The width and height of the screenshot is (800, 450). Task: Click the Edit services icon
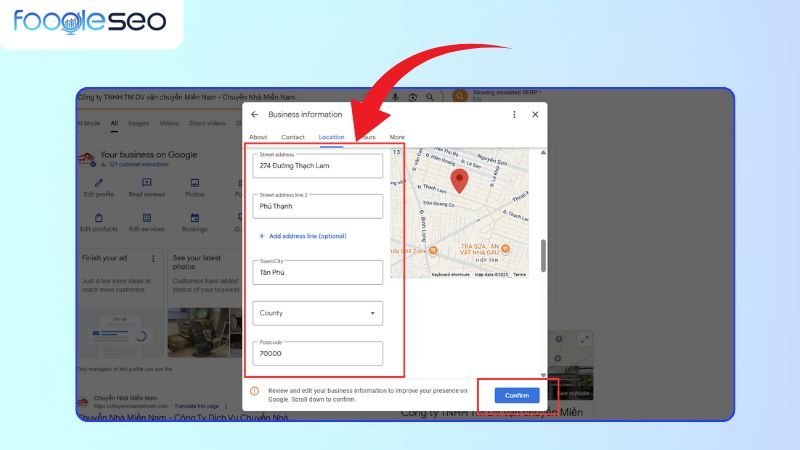[147, 218]
